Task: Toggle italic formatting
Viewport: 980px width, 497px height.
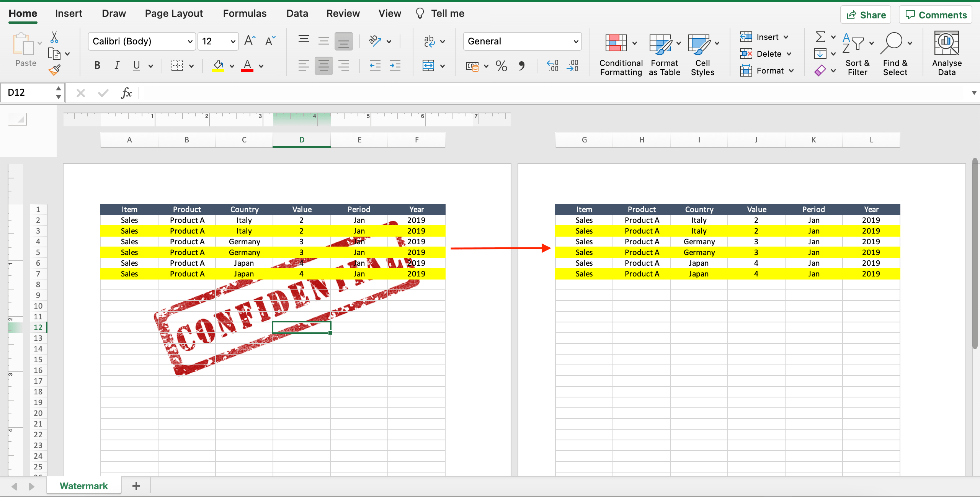Action: coord(117,65)
